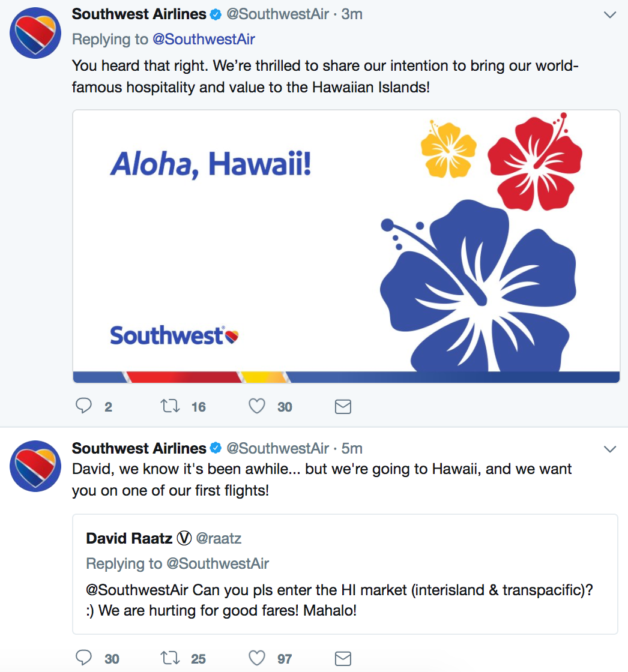
Task: Open Southwest Airlines avatar on second tweet
Action: pyautogui.click(x=35, y=466)
